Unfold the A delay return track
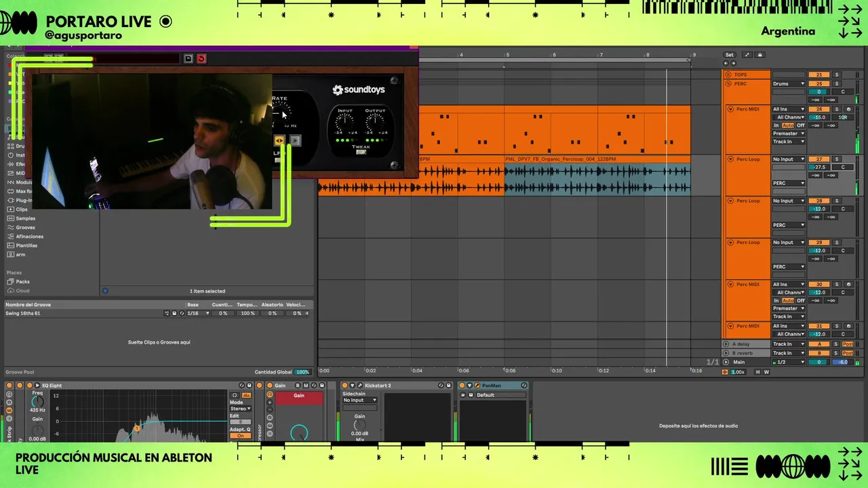The height and width of the screenshot is (488, 868). (726, 344)
